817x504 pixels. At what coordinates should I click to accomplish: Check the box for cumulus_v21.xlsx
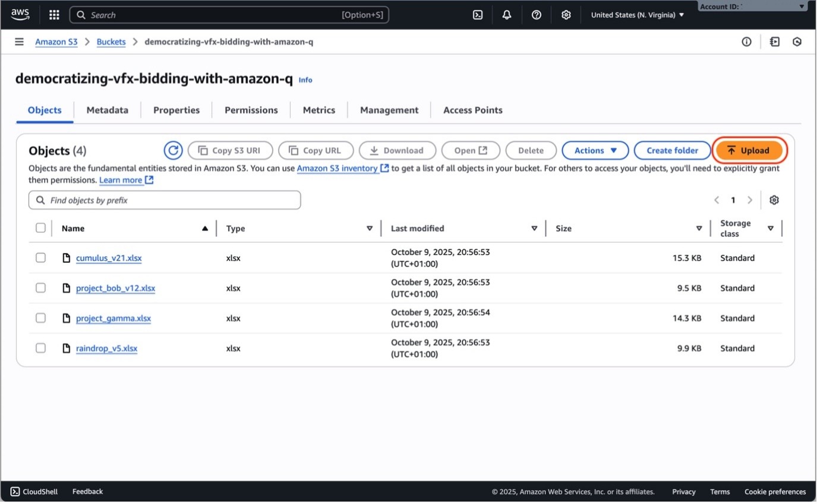pyautogui.click(x=40, y=258)
